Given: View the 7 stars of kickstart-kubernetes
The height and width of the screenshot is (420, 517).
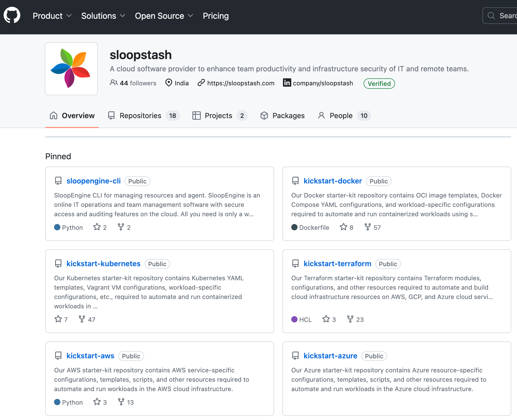Looking at the screenshot, I should tap(61, 319).
